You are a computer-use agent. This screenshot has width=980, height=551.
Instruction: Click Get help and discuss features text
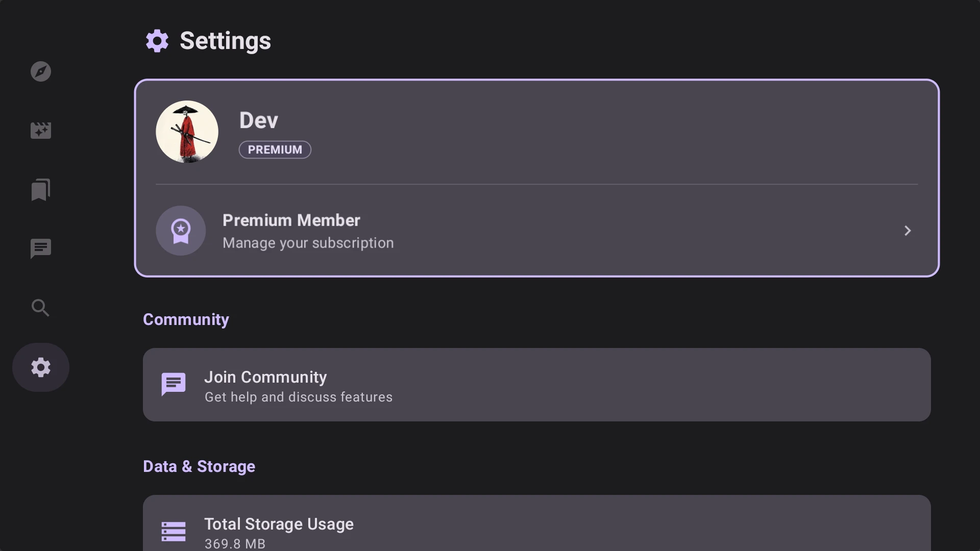[299, 397]
